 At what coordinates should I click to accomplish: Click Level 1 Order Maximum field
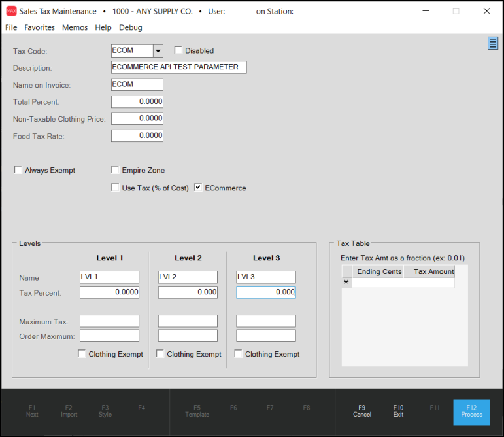[x=109, y=336]
